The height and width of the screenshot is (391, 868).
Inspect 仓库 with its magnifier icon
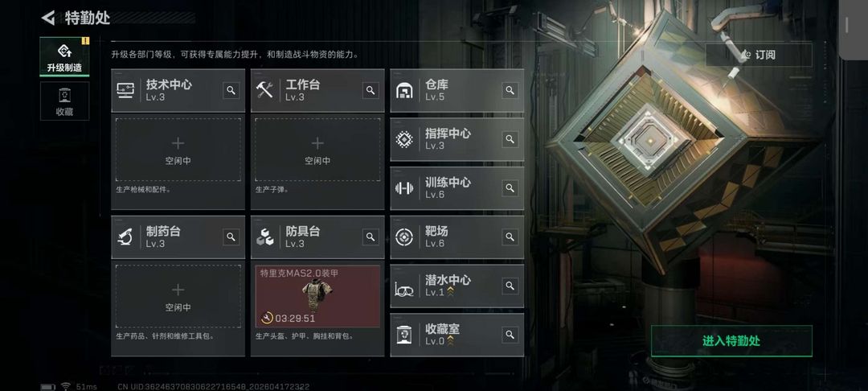coord(510,90)
